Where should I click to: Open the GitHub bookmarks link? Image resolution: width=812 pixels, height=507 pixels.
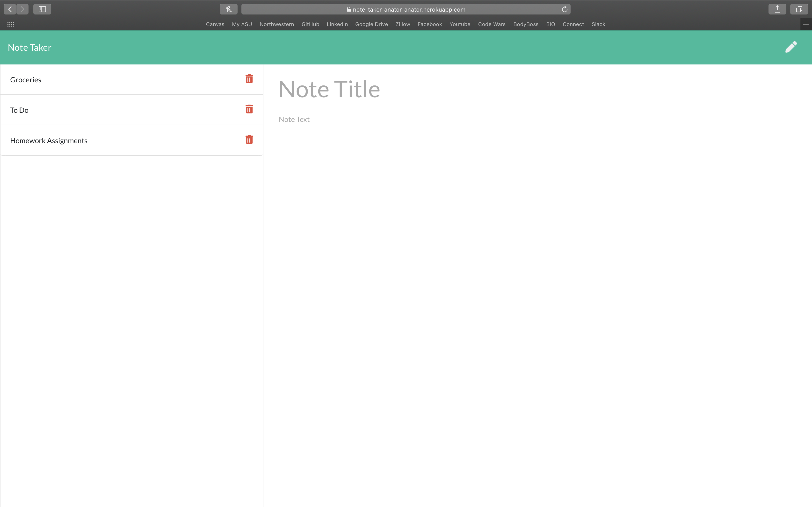click(310, 24)
